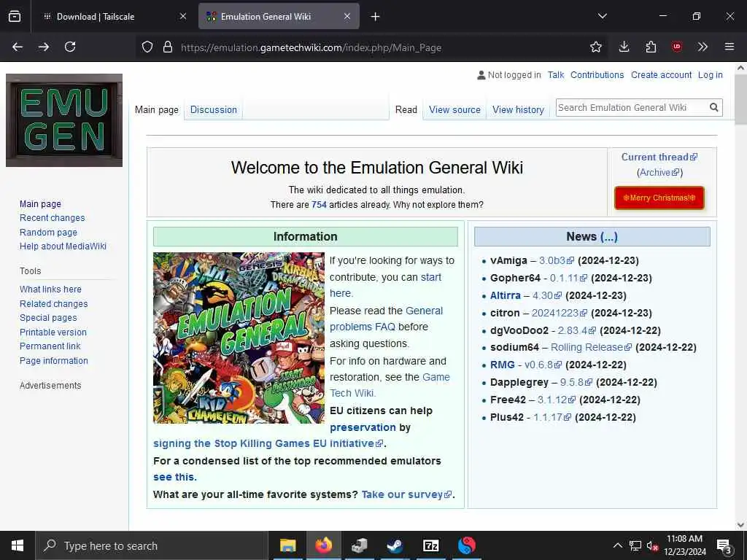Bookmark this page with the star icon

point(595,47)
